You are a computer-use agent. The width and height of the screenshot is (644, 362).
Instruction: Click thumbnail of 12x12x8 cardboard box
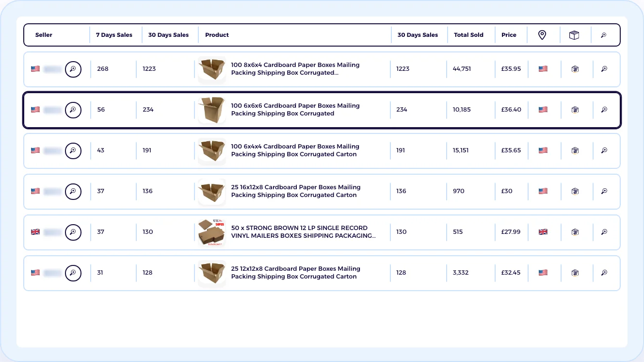tap(212, 273)
